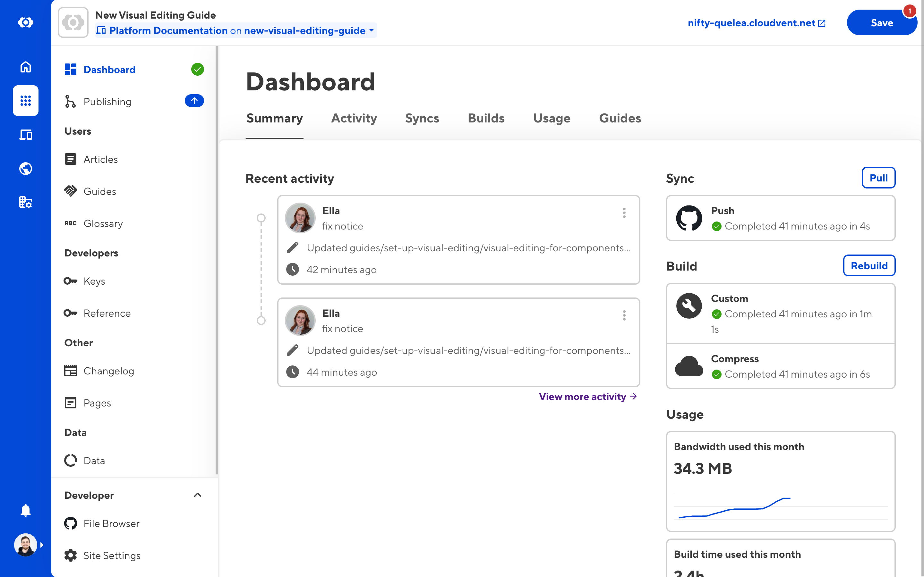
Task: Switch to the Builds tab
Action: tap(486, 118)
